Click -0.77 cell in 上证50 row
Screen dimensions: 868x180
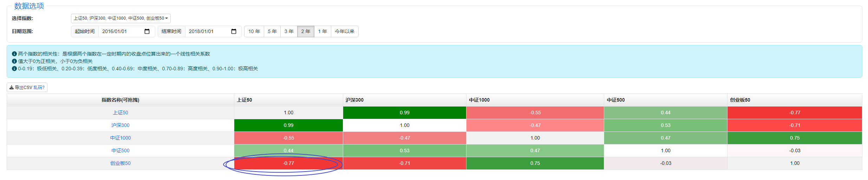[x=795, y=112]
